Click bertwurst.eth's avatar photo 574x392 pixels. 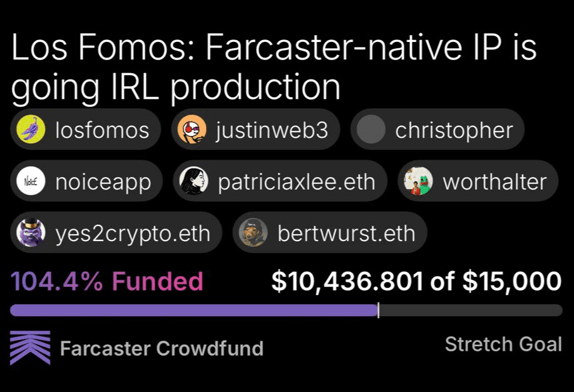[x=253, y=233]
